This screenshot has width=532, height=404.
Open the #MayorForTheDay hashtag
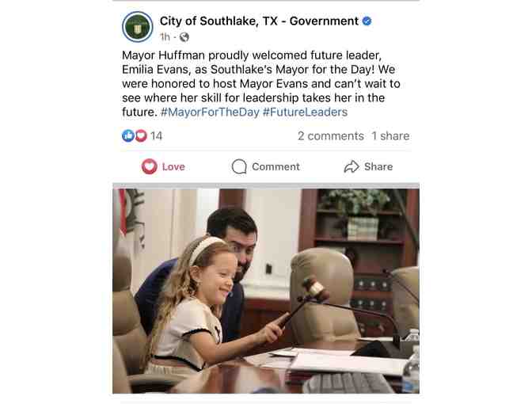(210, 112)
